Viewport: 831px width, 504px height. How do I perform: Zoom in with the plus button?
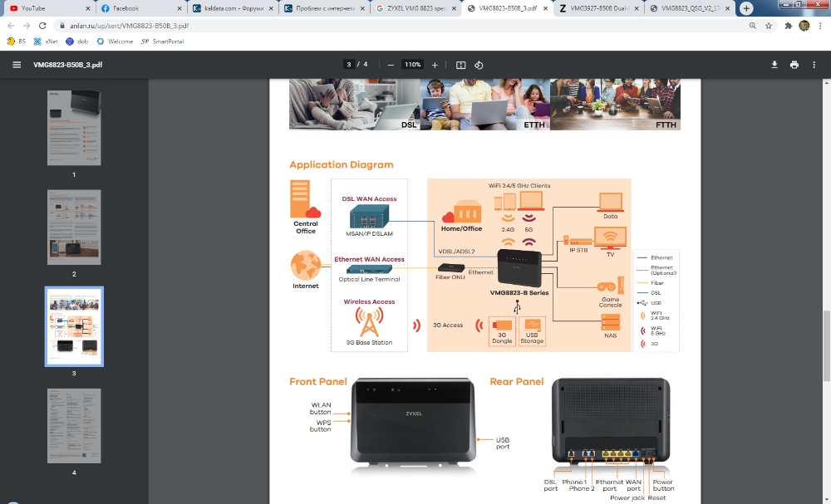[x=435, y=65]
